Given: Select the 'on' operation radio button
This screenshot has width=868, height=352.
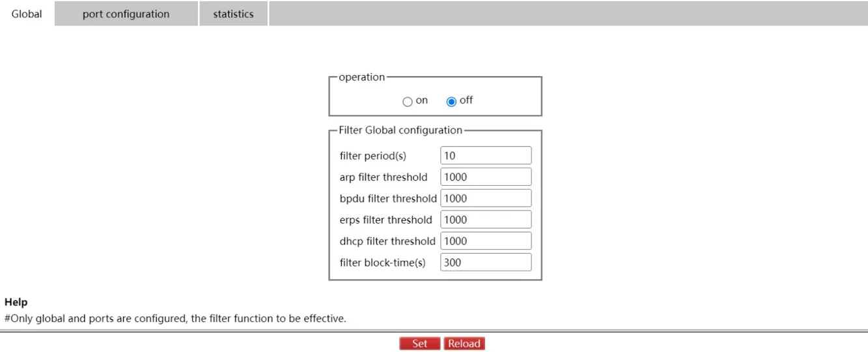Looking at the screenshot, I should click(408, 102).
